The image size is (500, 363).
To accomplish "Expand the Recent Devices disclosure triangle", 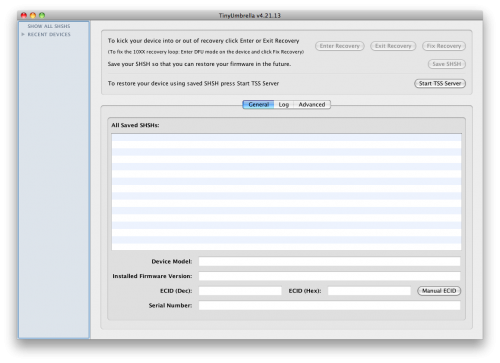I will point(23,34).
